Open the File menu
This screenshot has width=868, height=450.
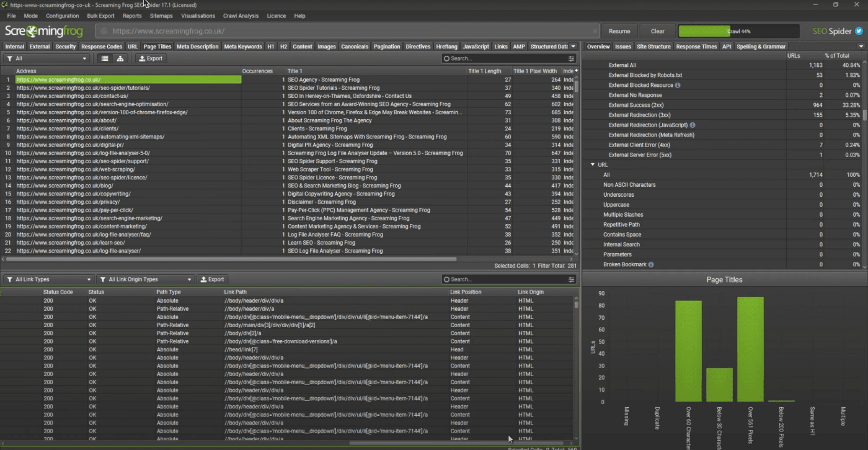point(11,16)
